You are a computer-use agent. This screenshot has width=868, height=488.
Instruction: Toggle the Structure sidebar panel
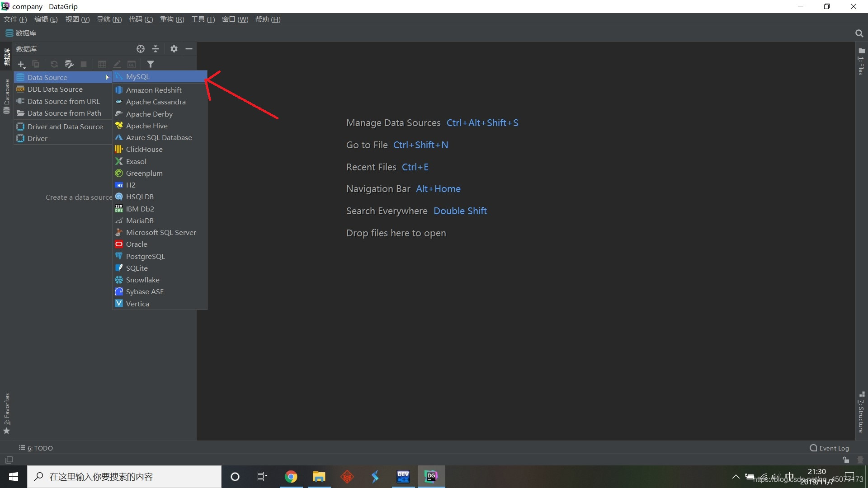tap(861, 413)
